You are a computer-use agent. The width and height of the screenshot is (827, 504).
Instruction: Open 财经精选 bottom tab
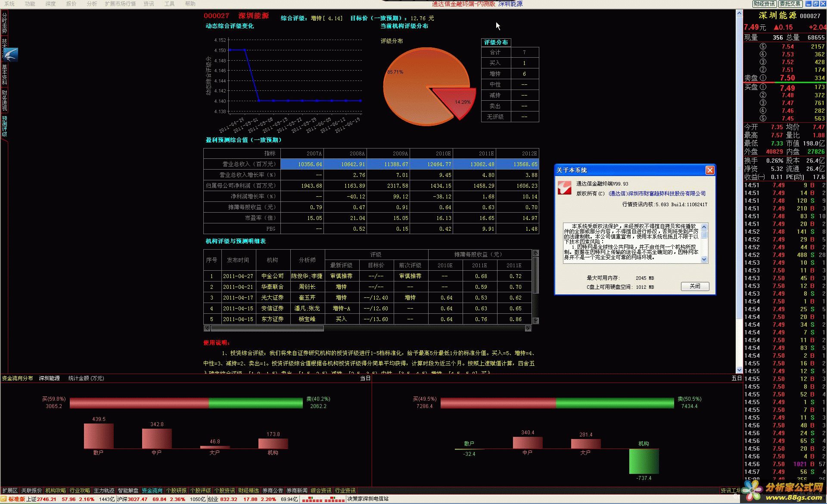[249, 491]
